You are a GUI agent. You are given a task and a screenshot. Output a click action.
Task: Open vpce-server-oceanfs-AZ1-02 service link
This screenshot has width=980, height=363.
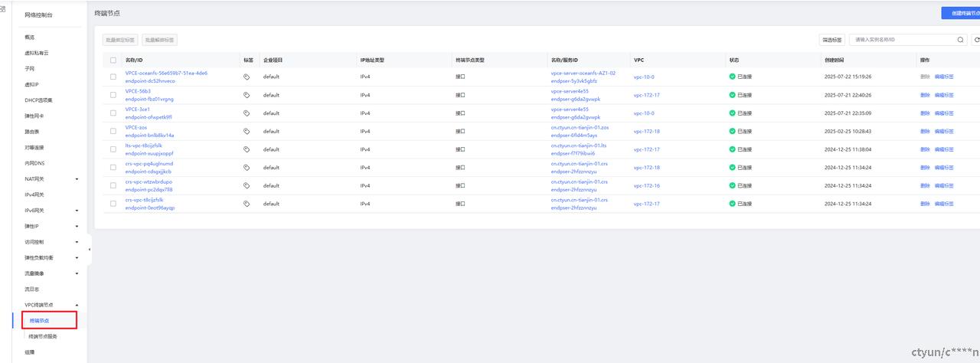coord(583,73)
